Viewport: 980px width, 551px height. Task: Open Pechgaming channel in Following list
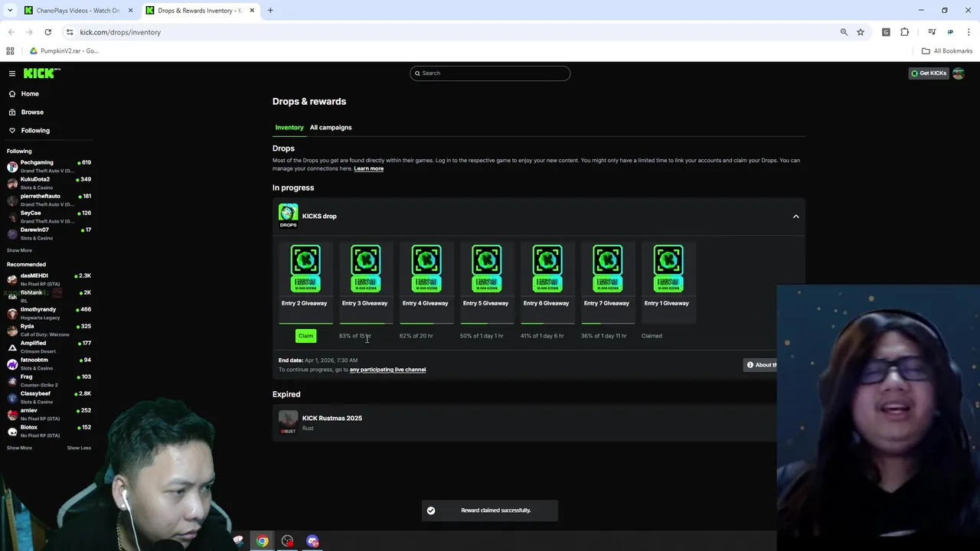[49, 166]
